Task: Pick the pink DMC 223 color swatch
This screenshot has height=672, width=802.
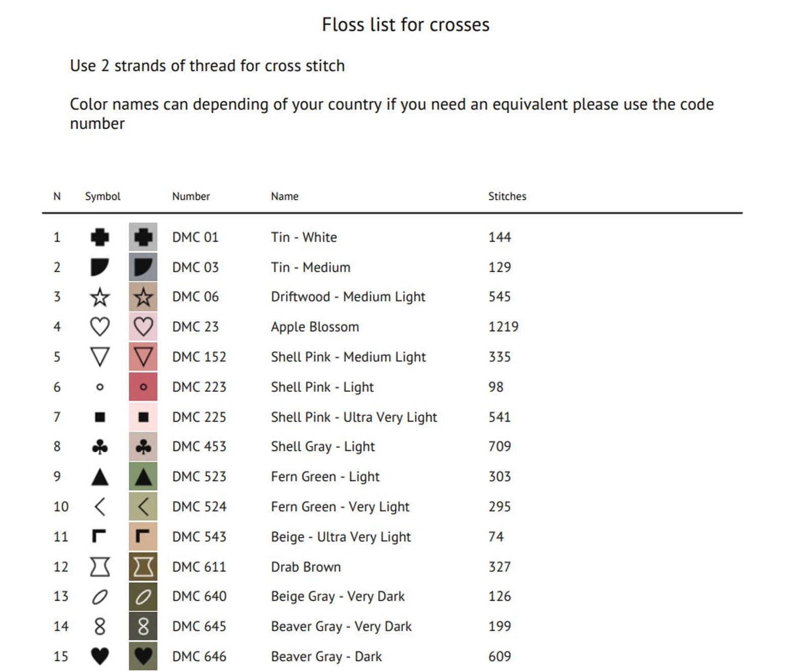Action: (143, 387)
